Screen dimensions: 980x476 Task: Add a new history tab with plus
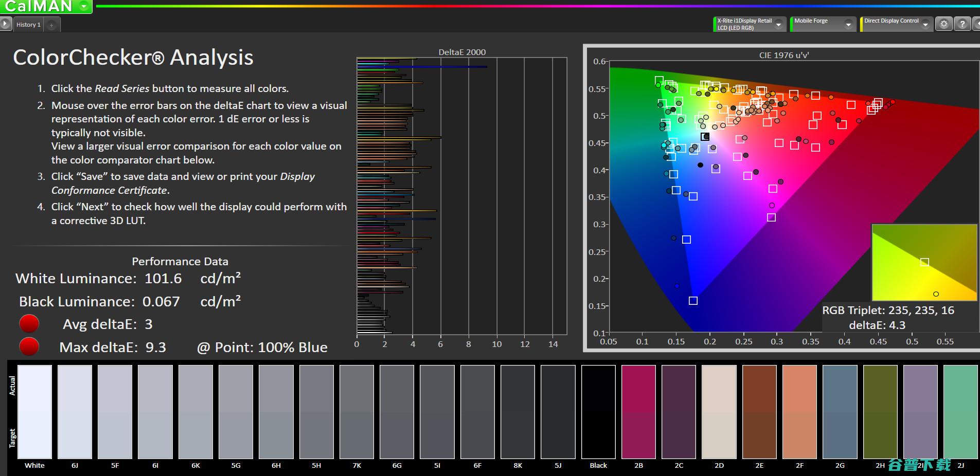pyautogui.click(x=51, y=25)
